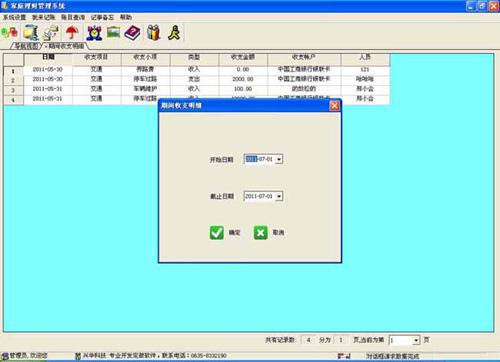Click the 收支金额 column header
The width and height of the screenshot is (500, 362).
pos(243,57)
